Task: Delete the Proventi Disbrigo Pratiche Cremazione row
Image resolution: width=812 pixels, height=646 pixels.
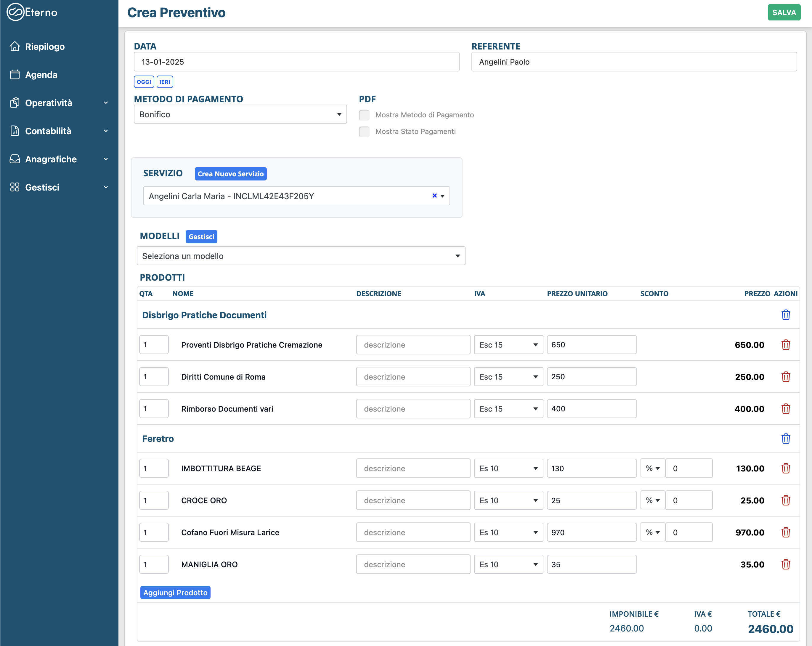Action: [785, 344]
